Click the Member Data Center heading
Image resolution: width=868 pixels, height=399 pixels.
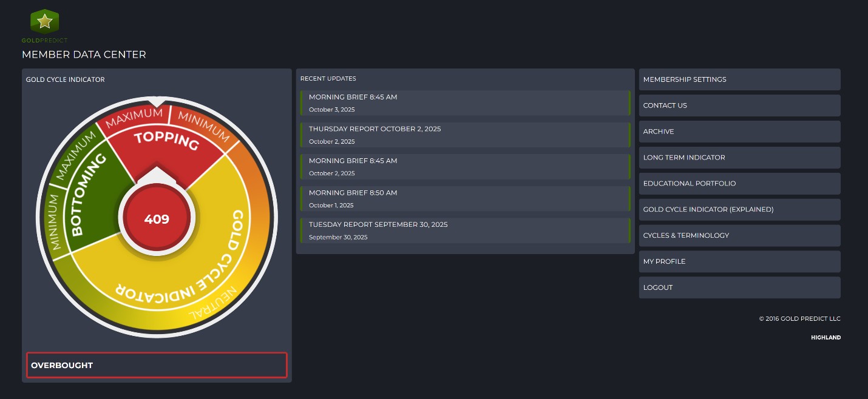pyautogui.click(x=84, y=55)
